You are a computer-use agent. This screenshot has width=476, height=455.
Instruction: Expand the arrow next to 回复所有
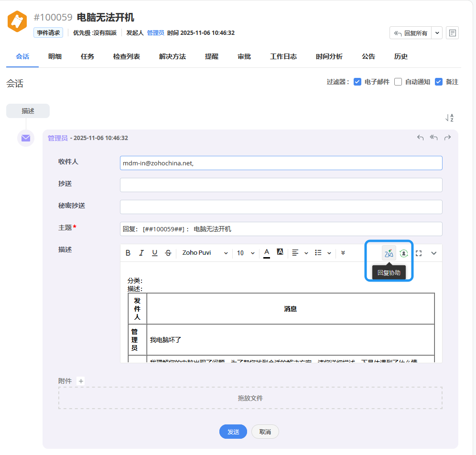[437, 33]
